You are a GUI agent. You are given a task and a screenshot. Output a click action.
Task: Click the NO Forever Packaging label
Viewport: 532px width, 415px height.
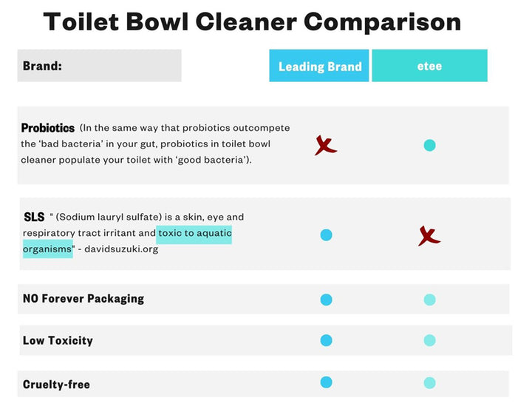83,299
